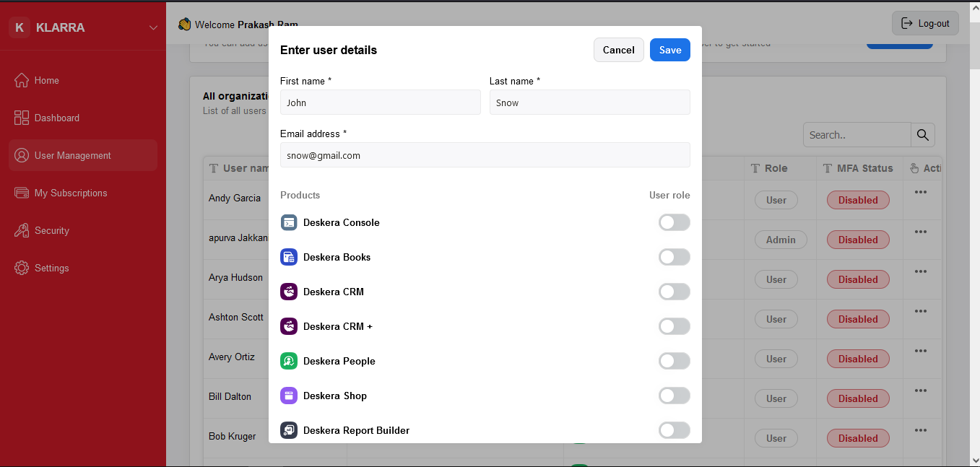Turn on the Deskera Shop toggle

(675, 396)
